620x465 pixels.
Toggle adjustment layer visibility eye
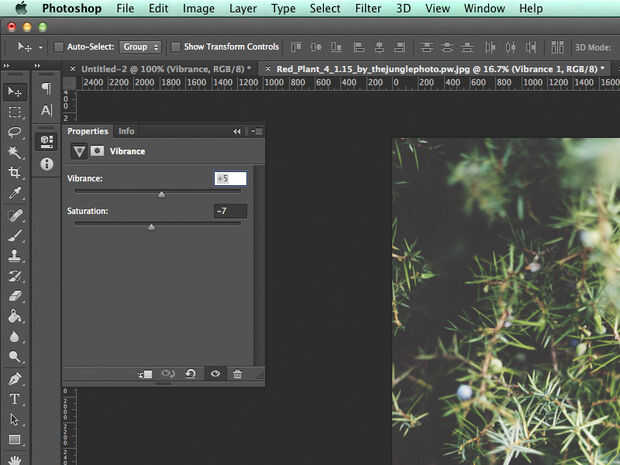click(x=215, y=373)
